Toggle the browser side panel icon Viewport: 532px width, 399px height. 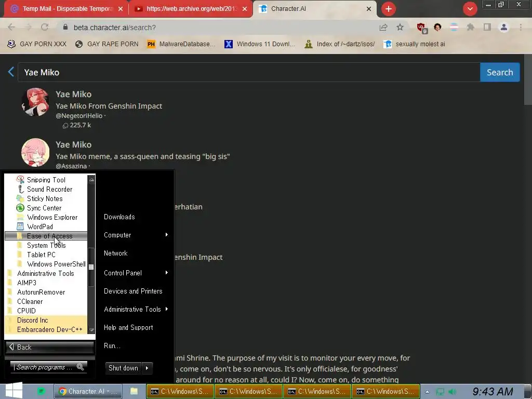[487, 27]
